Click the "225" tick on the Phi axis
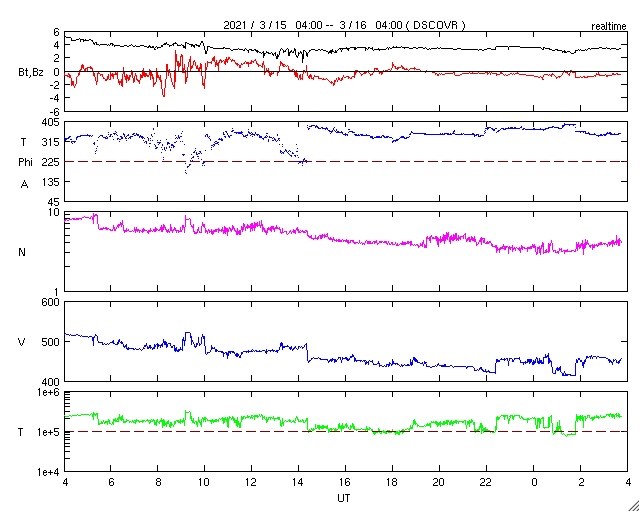Screen dimensions: 640x512 [52, 162]
